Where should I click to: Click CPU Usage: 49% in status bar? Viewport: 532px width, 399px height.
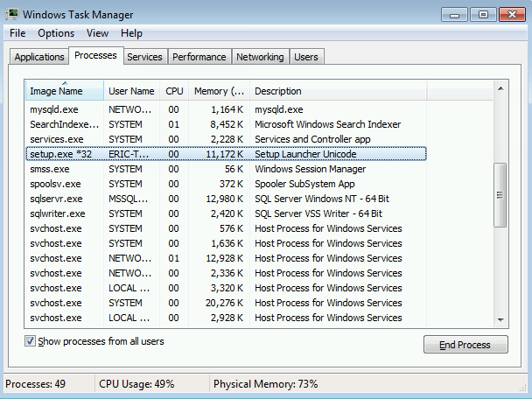tap(136, 384)
